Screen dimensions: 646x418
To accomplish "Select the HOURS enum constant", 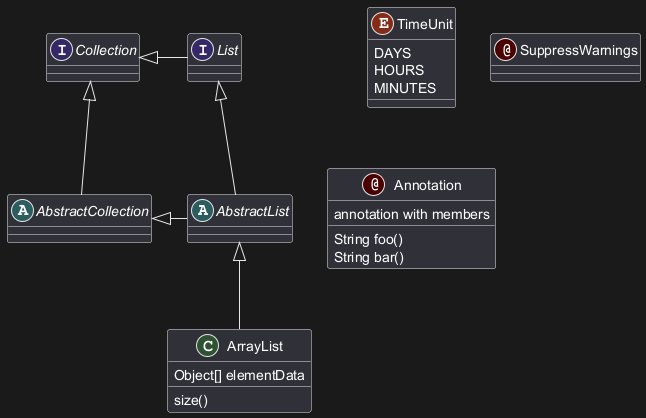I will (398, 70).
